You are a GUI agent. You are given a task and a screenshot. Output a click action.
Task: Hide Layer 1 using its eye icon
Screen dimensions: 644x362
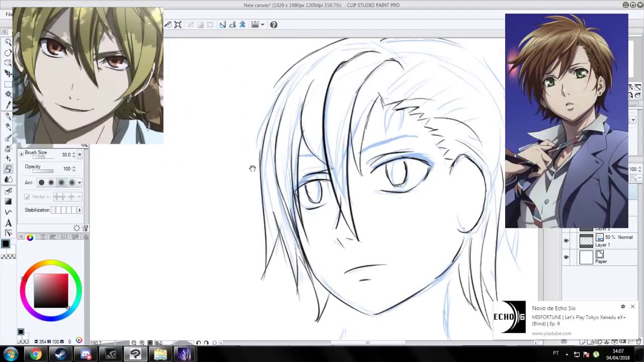pos(566,241)
